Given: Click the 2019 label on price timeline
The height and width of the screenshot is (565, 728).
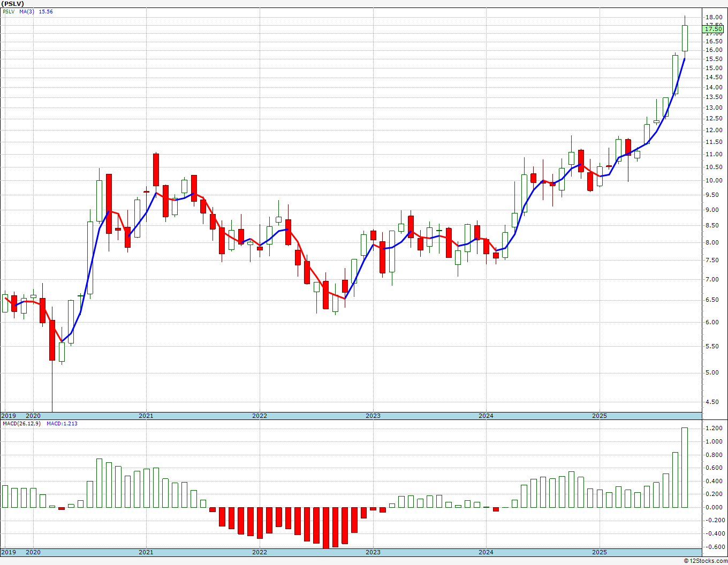Looking at the screenshot, I should click(x=8, y=416).
